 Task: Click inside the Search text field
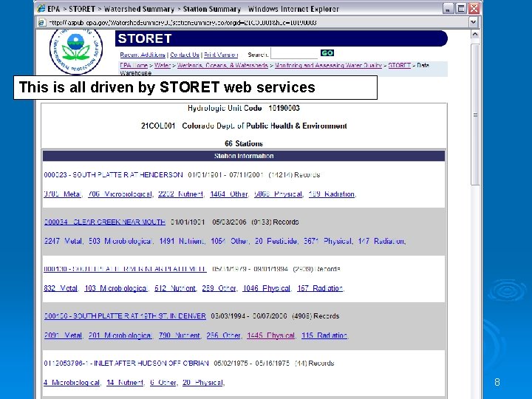(x=294, y=54)
